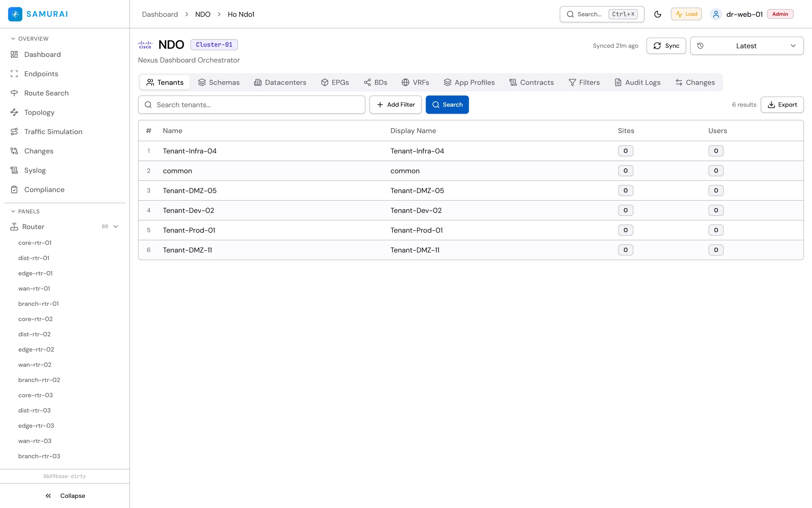Click the Router panel icon
812x508 pixels.
point(14,227)
